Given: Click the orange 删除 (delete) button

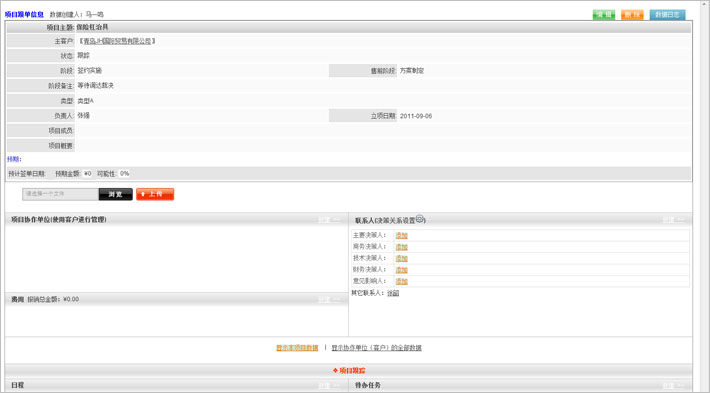Looking at the screenshot, I should pyautogui.click(x=632, y=15).
